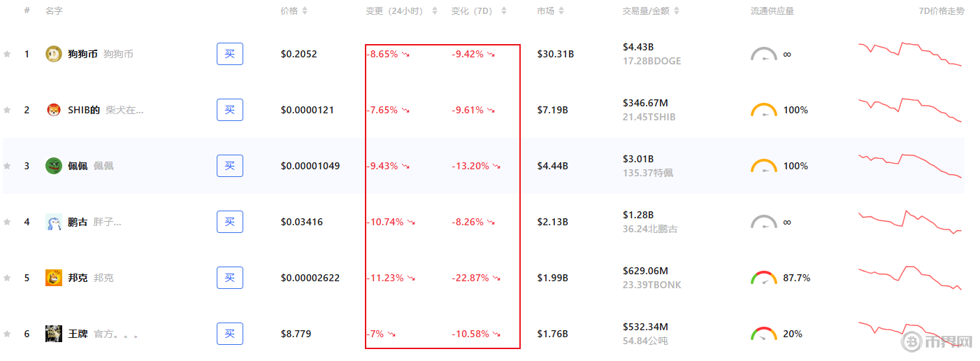Sort by 24-hour change column arrows
Screen dimensions: 980x361
[x=435, y=11]
